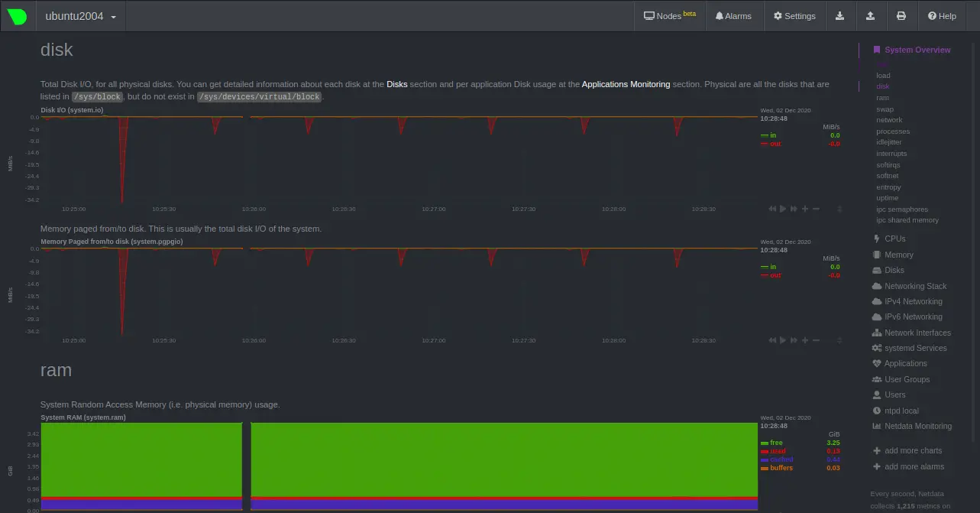Jump to 'processes' under System Overview

pos(893,131)
